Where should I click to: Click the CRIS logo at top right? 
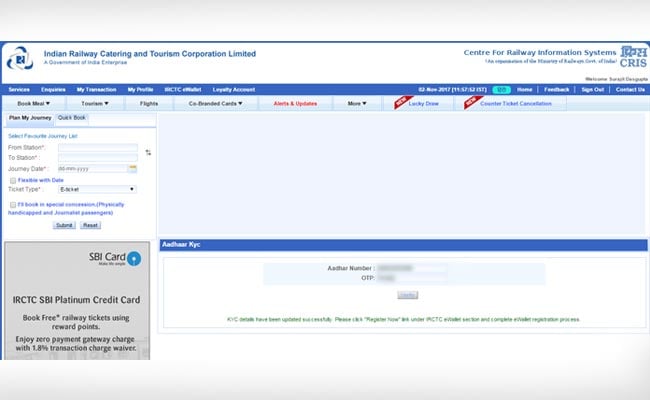click(633, 57)
